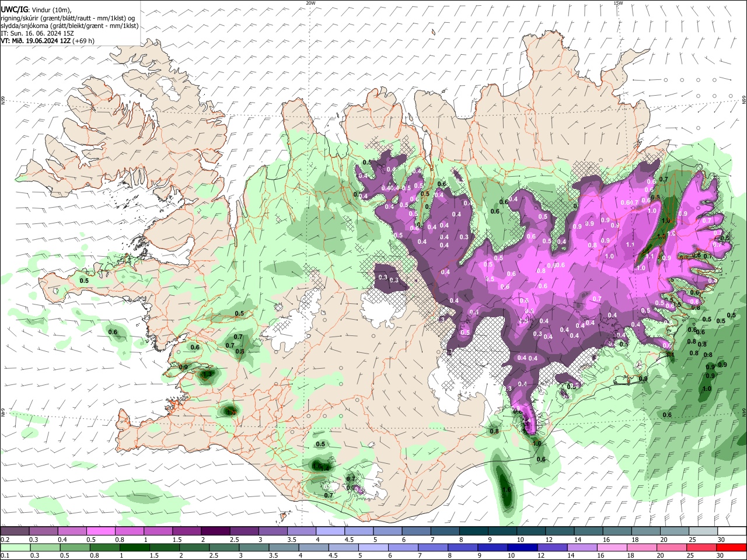Click the white 30 mm snow legend swatch
This screenshot has height=560, width=747.
click(x=732, y=531)
